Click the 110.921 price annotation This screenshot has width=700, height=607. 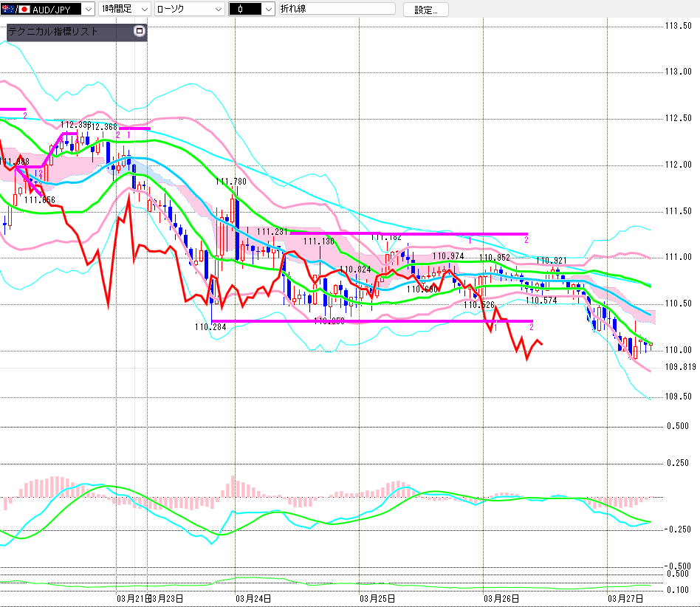551,261
